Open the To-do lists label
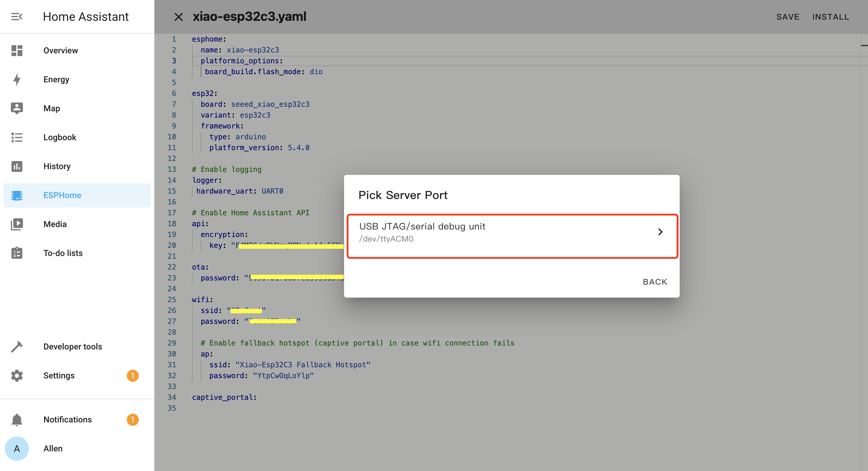The width and height of the screenshot is (868, 471). point(63,253)
